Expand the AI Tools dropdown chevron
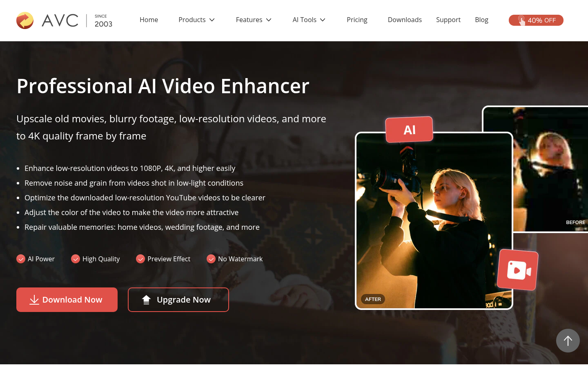The image size is (588, 368). [323, 20]
